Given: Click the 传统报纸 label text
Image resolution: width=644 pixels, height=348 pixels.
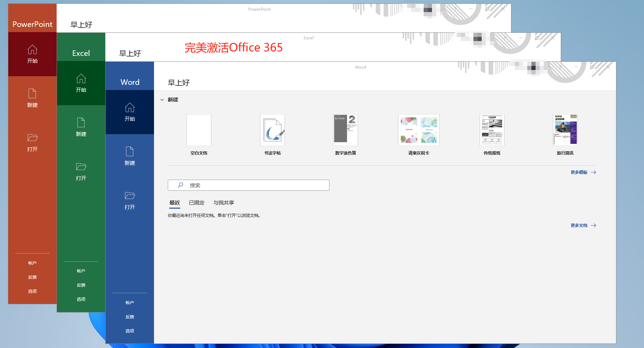Looking at the screenshot, I should [x=492, y=153].
